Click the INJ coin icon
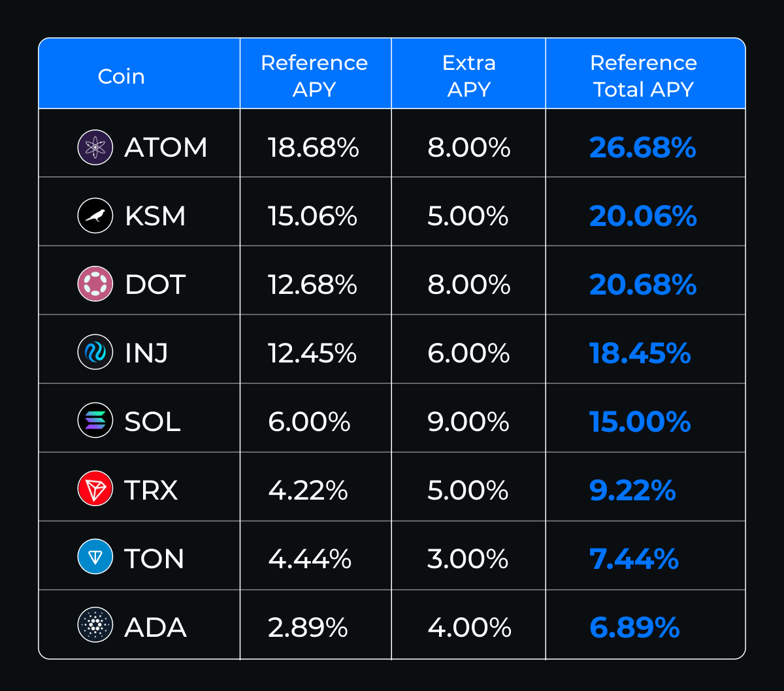This screenshot has width=784, height=691. pyautogui.click(x=95, y=353)
